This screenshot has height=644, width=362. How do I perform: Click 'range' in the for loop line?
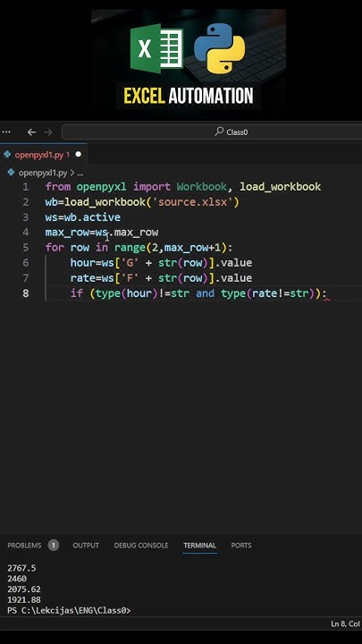tap(130, 248)
